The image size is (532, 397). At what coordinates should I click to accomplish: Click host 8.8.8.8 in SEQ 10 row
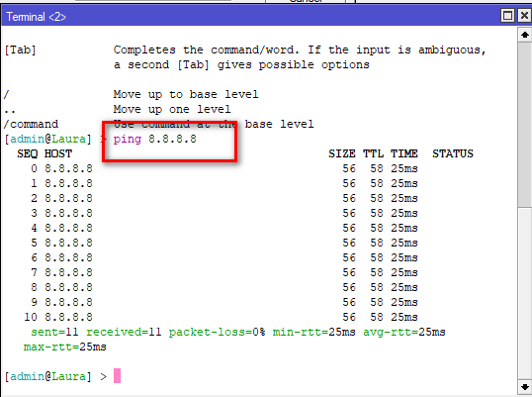click(x=68, y=317)
